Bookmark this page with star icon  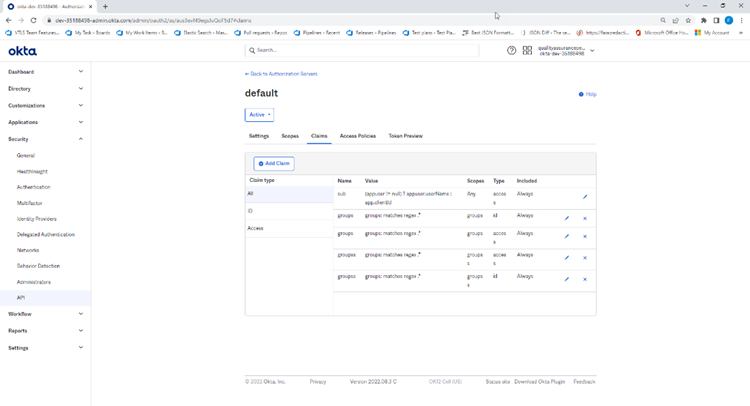coord(688,21)
